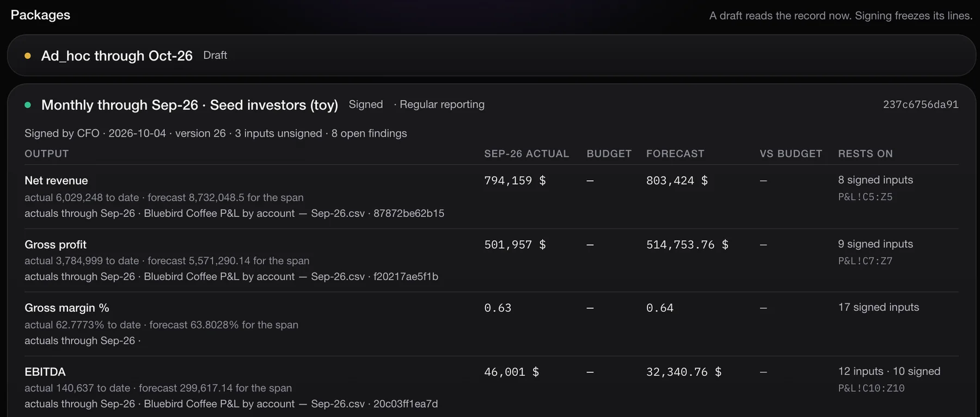Click actual 6,029,248 to date line
Screen dimensions: 980x417
click(164, 198)
